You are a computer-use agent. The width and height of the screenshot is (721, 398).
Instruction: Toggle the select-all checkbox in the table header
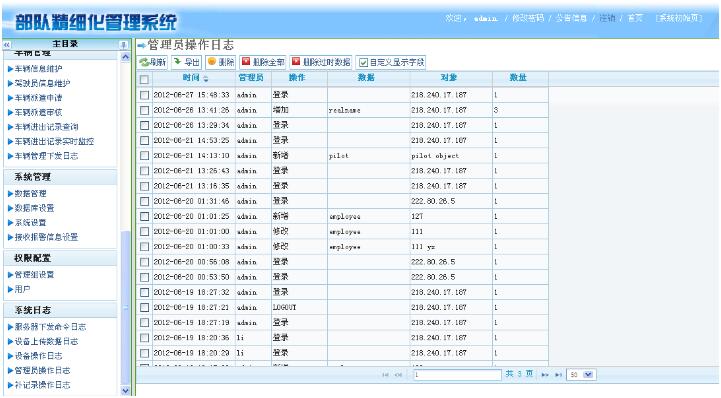[x=144, y=79]
